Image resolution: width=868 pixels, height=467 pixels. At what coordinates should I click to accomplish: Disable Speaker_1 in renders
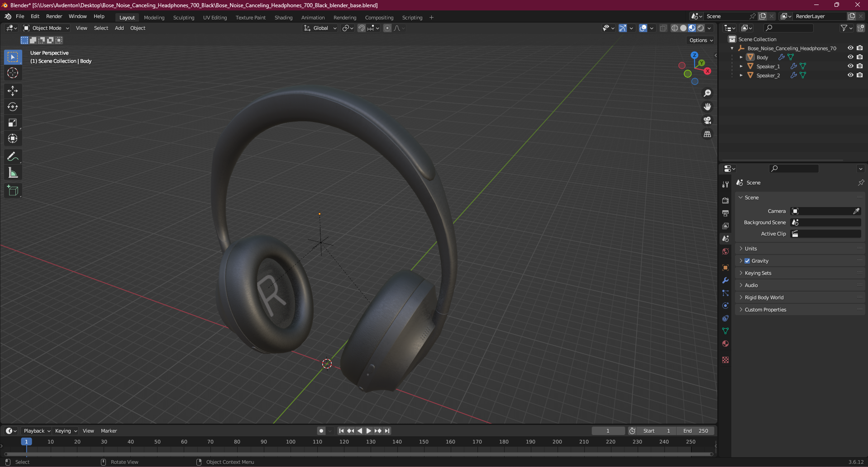(x=859, y=66)
